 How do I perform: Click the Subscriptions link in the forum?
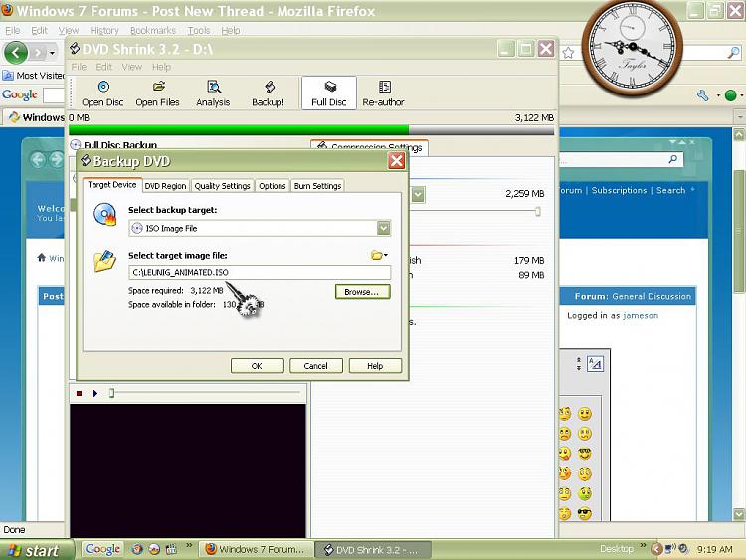[619, 190]
